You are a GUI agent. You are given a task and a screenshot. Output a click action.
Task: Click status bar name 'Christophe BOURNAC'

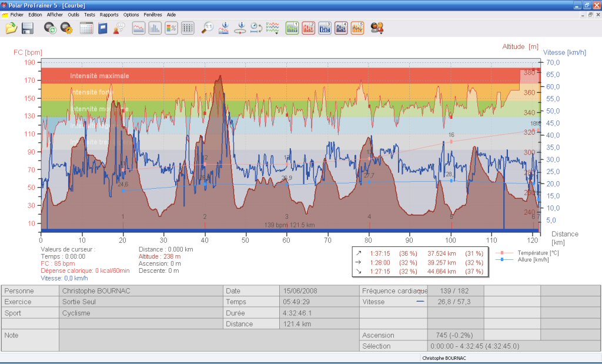pyautogui.click(x=444, y=358)
